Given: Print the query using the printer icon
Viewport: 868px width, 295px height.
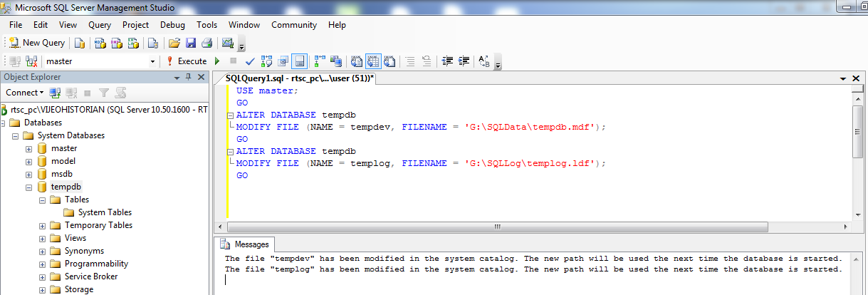Looking at the screenshot, I should [207, 43].
